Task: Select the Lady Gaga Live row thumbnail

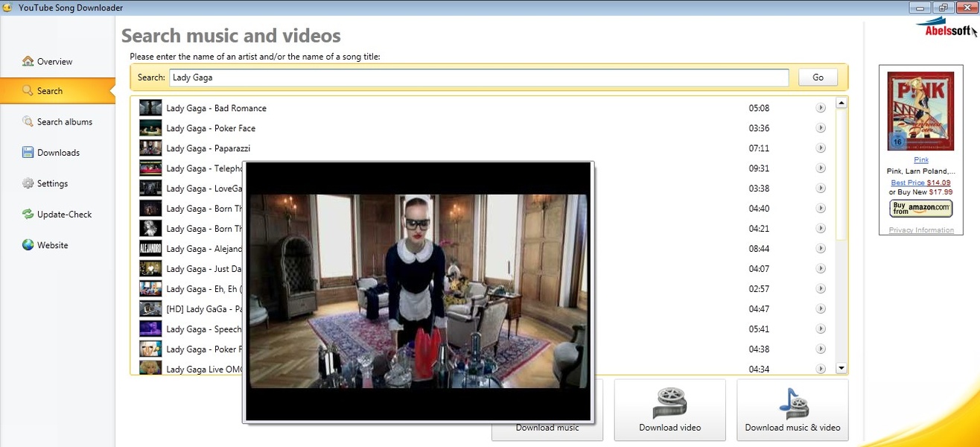Action: (150, 367)
